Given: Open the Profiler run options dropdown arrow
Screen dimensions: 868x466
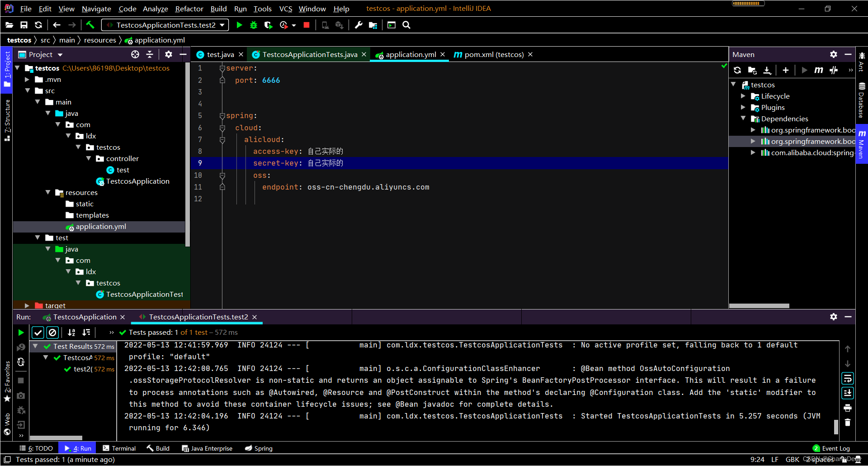Looking at the screenshot, I should tap(294, 25).
